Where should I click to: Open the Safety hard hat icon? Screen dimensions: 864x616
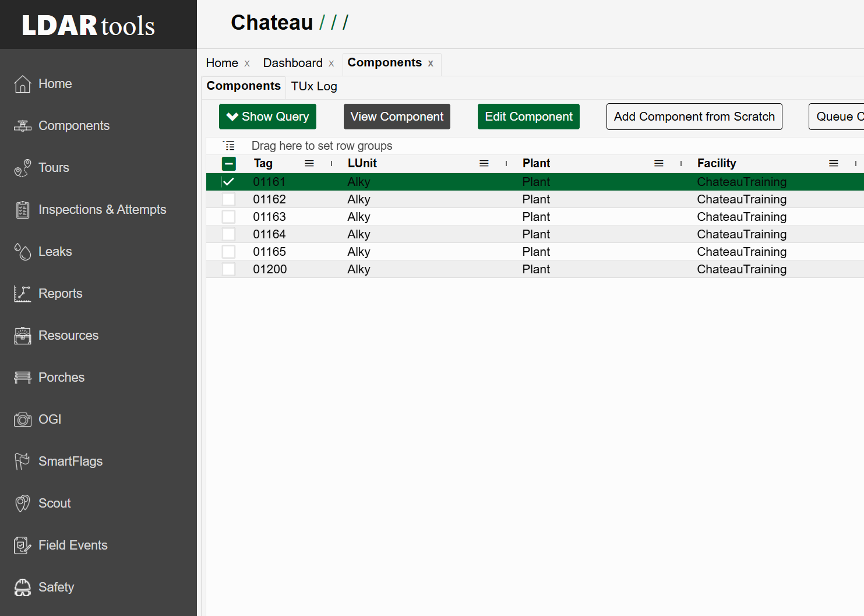(x=22, y=587)
